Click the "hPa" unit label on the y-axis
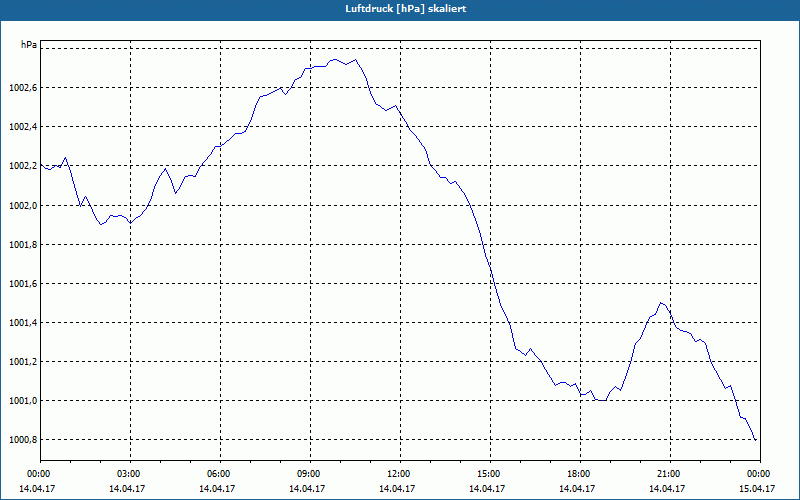800x500 pixels. tap(29, 45)
